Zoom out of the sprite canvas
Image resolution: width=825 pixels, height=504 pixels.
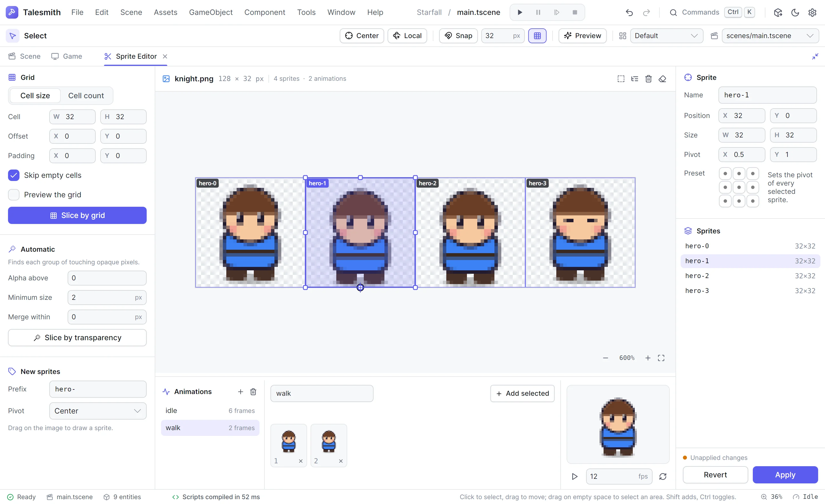605,358
